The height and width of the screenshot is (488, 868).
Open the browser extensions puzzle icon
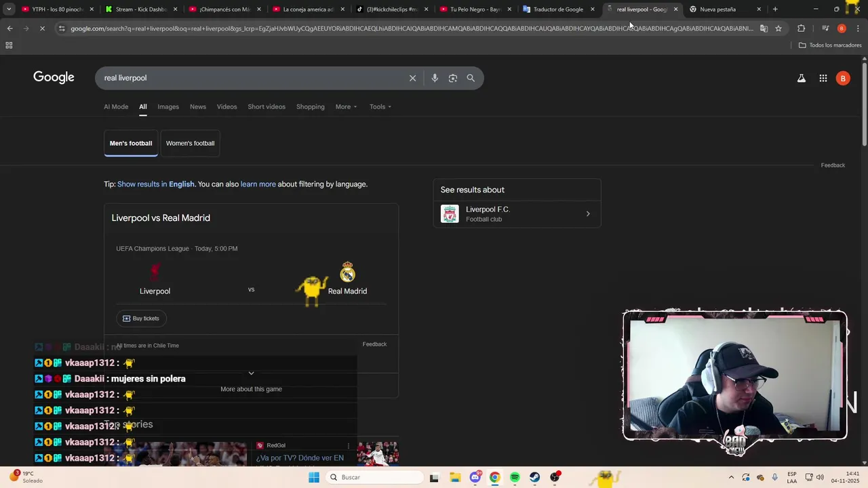(801, 28)
